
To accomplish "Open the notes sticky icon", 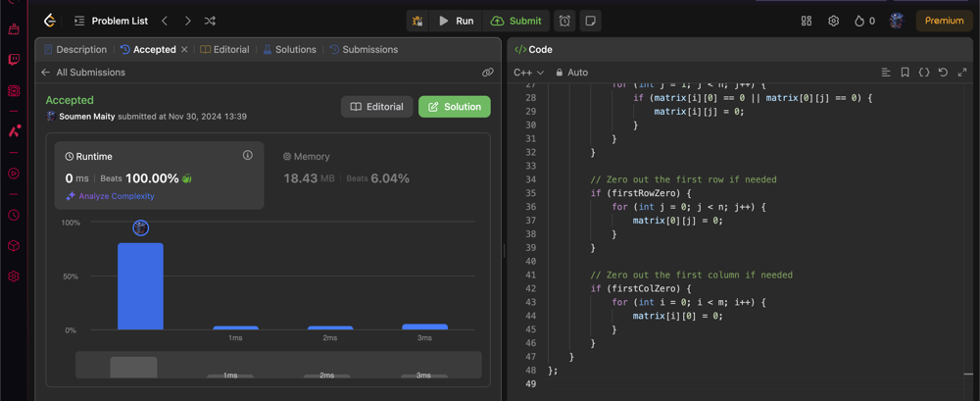I will [590, 21].
